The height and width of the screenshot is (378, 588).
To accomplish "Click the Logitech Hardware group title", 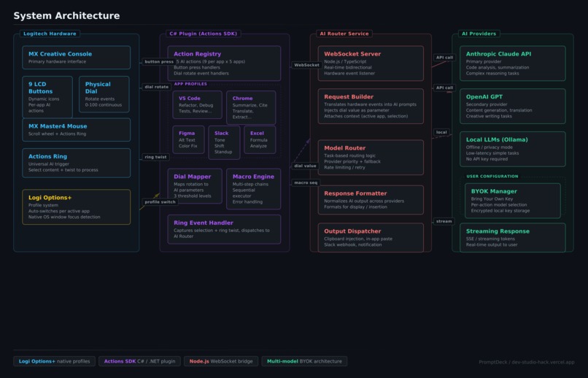I will tap(50, 34).
